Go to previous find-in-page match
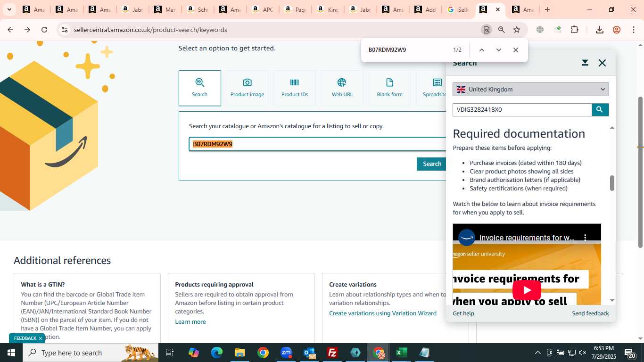The image size is (644, 362). [482, 50]
